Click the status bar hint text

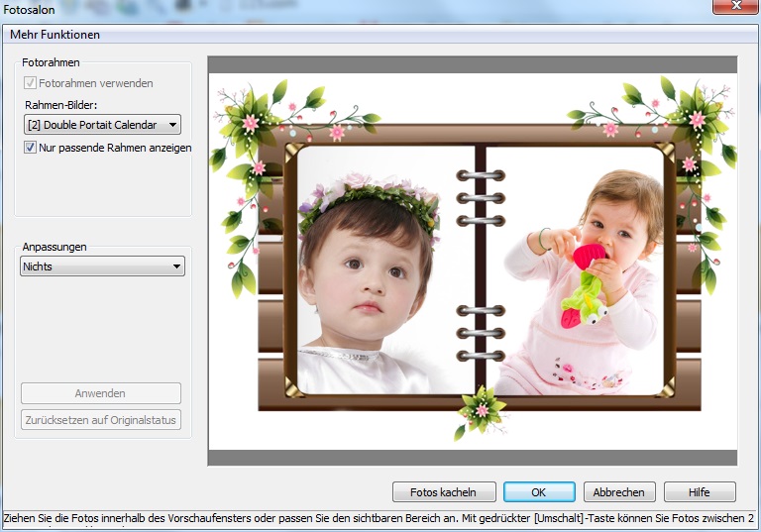tap(379, 518)
